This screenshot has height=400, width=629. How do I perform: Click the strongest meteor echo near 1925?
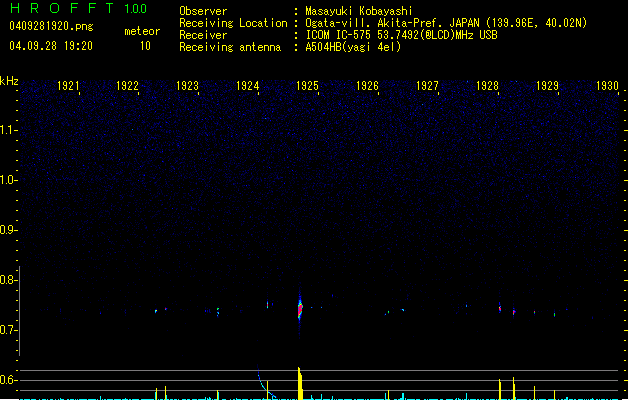coord(300,309)
